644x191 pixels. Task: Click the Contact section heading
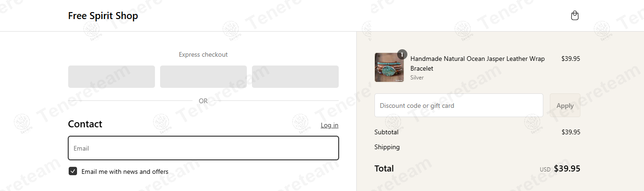(x=85, y=124)
